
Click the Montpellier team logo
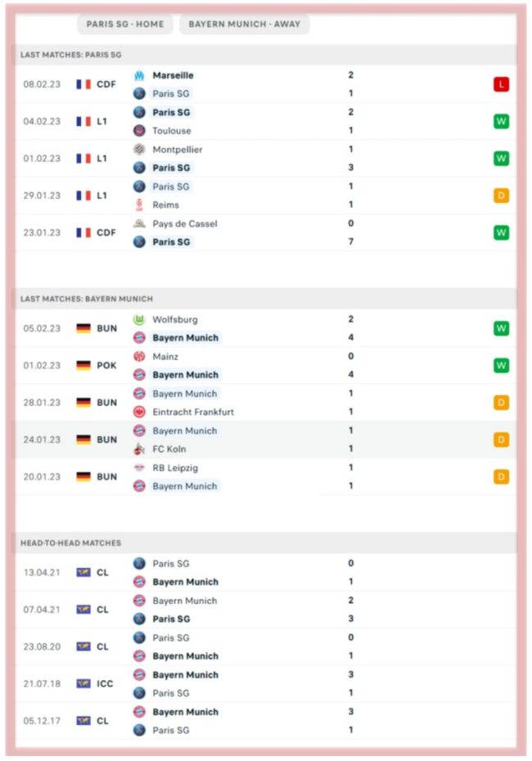pyautogui.click(x=139, y=150)
